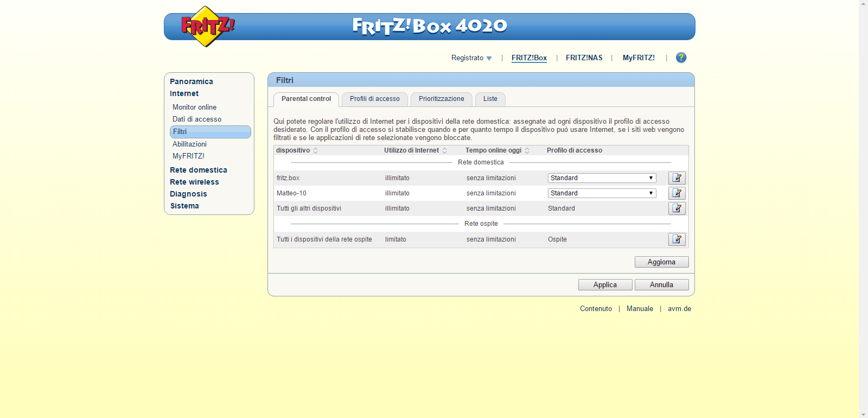This screenshot has height=418, width=868.
Task: Click 'Tutti gli altri dispositivi' row text
Action: (309, 208)
